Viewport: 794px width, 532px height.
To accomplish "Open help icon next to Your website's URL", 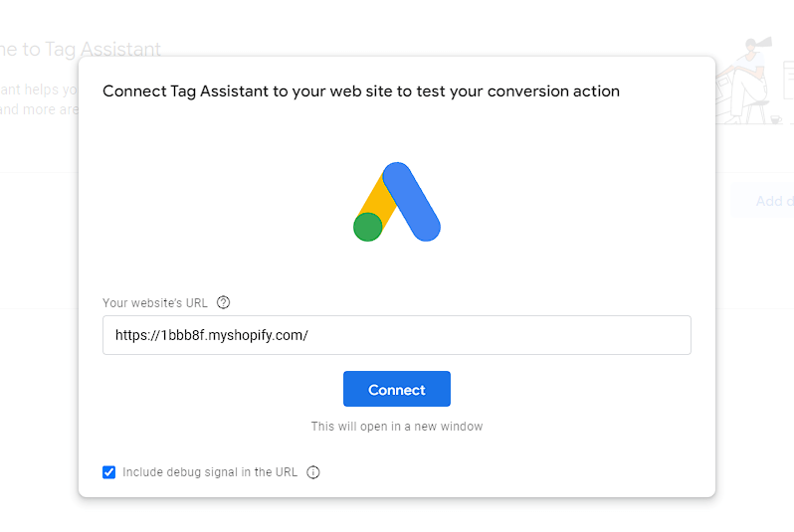I will click(x=223, y=302).
